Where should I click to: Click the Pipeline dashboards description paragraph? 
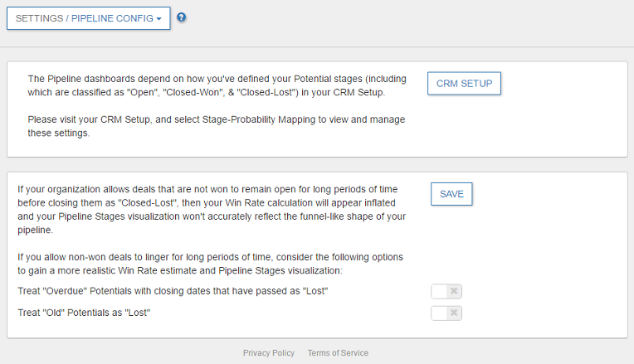tap(216, 85)
